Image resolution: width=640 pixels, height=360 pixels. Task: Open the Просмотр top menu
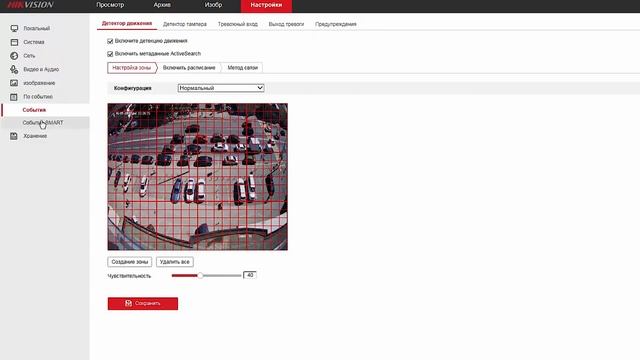click(x=110, y=5)
